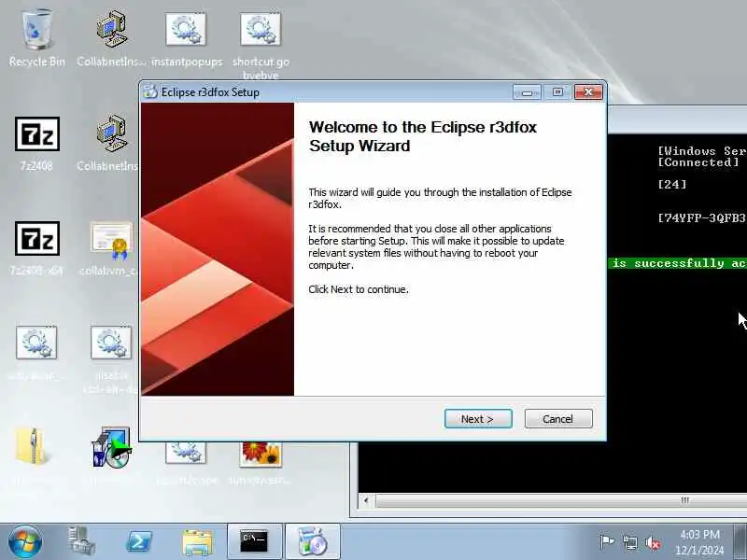Screen dimensions: 747x560
Task: Select the collabvm certificate file icon
Action: point(111,247)
